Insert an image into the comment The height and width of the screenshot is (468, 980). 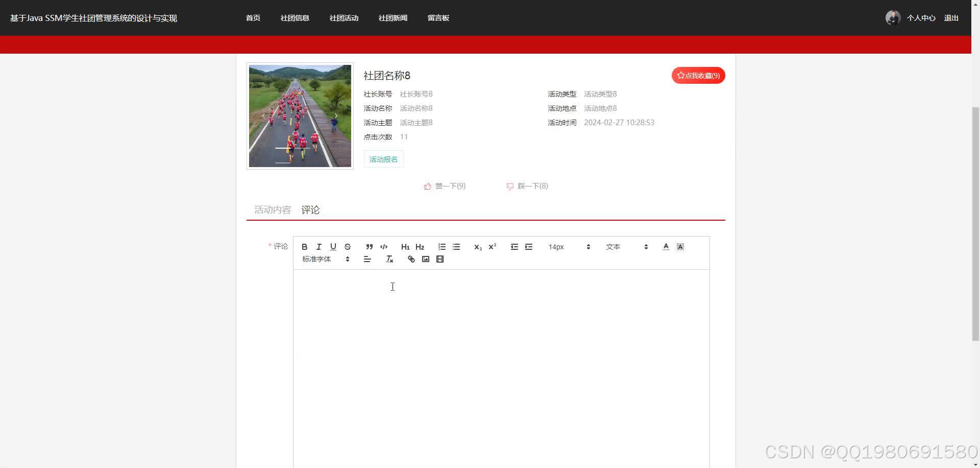[x=425, y=259]
